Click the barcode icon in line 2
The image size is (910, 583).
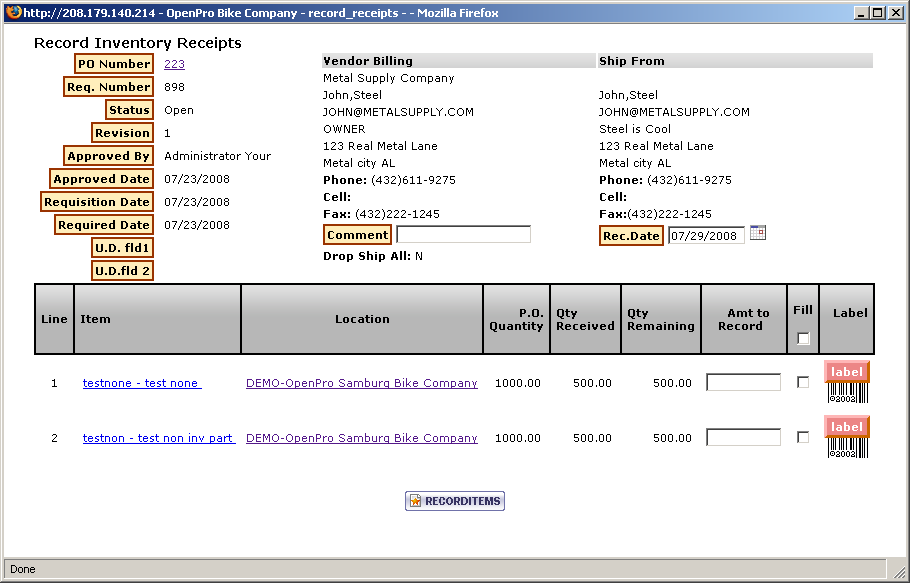[x=847, y=448]
